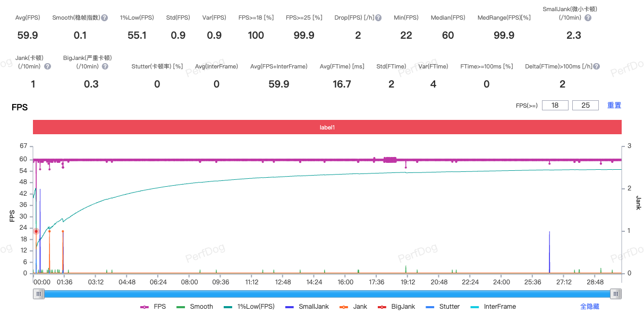Toggle InterFrame legend entry
The height and width of the screenshot is (313, 644).
[493, 307]
